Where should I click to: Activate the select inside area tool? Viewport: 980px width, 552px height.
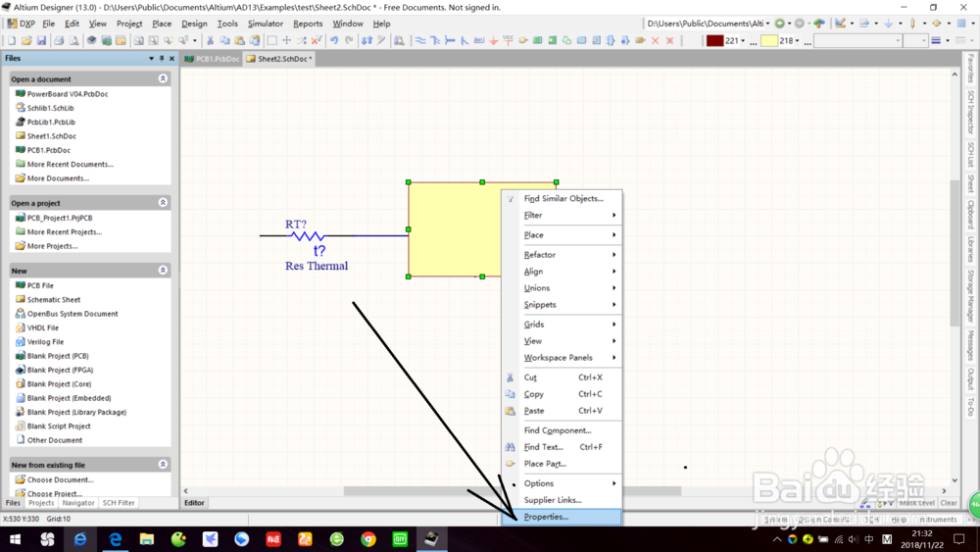pyautogui.click(x=271, y=40)
